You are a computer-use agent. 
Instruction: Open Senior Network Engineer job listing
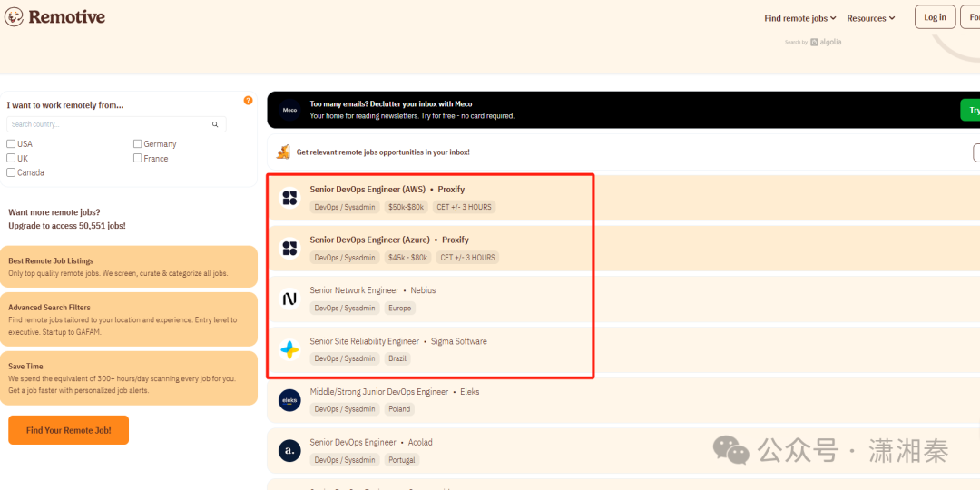point(355,290)
